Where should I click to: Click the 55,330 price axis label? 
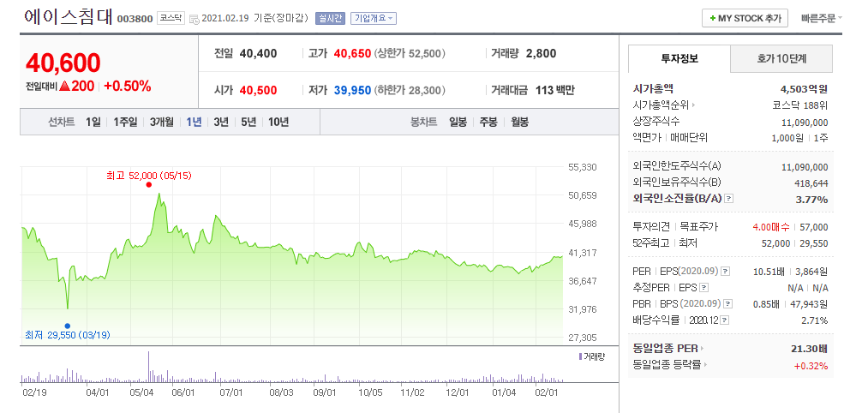[x=581, y=167]
